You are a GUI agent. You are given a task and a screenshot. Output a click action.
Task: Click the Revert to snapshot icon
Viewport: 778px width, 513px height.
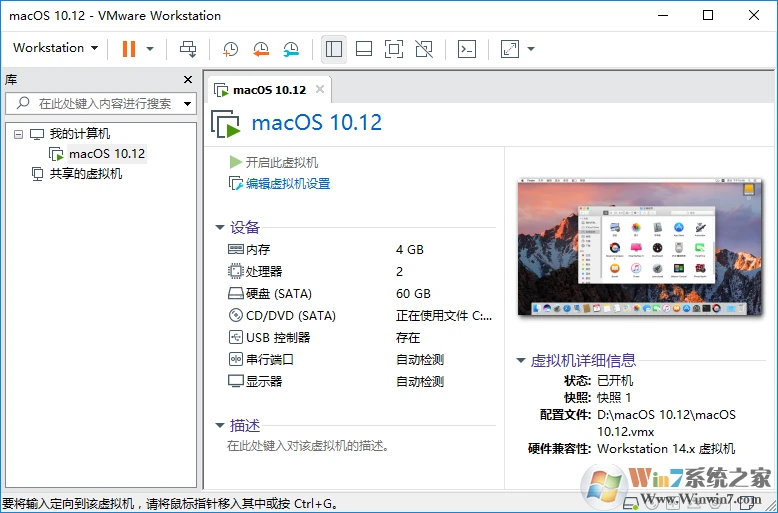(260, 48)
